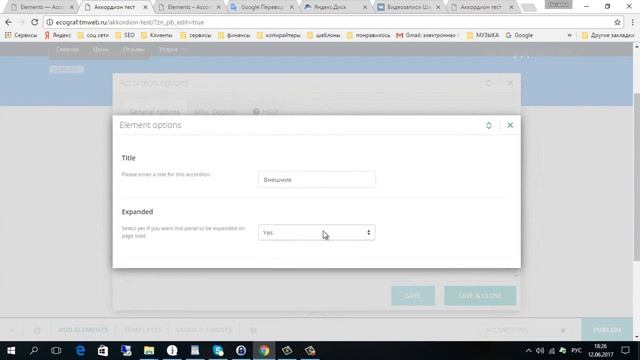The height and width of the screenshot is (360, 640).
Task: Open the шаблоны bookmark folder
Action: (x=323, y=35)
